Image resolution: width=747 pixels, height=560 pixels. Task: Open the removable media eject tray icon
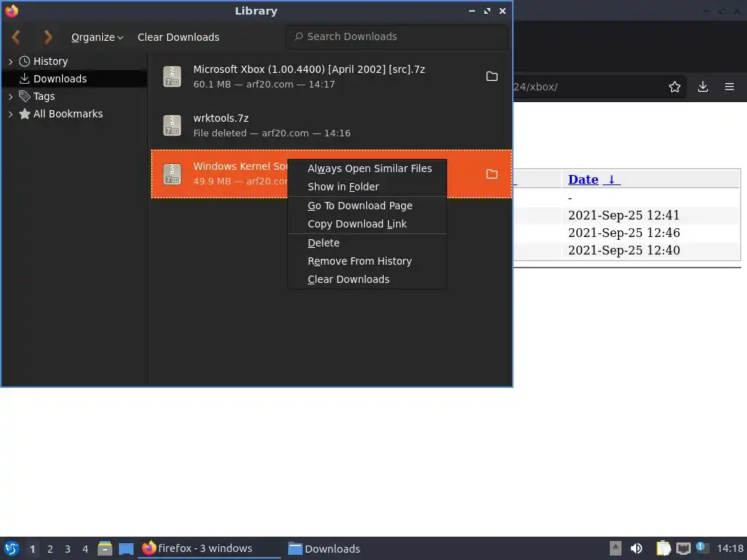click(x=615, y=548)
